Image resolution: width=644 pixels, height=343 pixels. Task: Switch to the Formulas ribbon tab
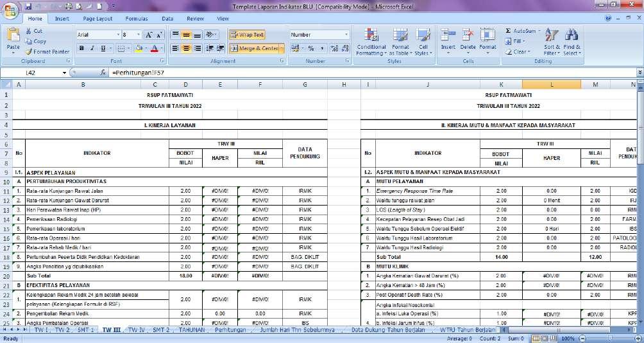[x=137, y=19]
